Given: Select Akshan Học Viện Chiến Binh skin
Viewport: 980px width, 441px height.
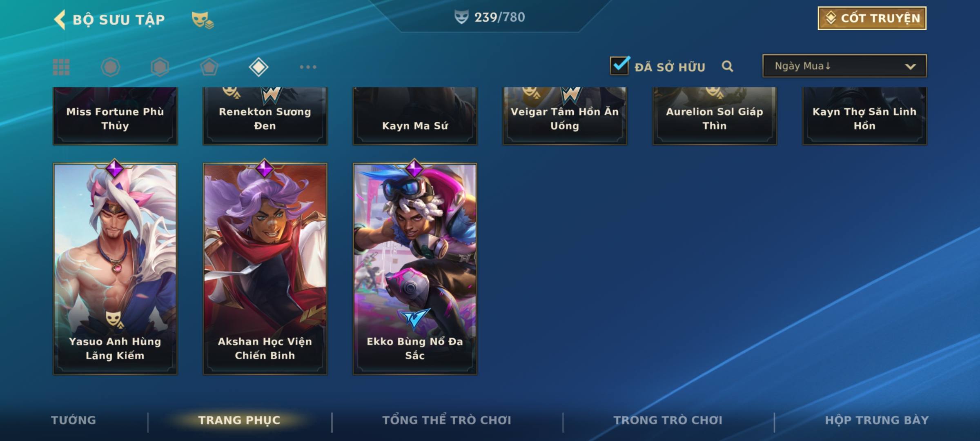Looking at the screenshot, I should click(x=265, y=269).
